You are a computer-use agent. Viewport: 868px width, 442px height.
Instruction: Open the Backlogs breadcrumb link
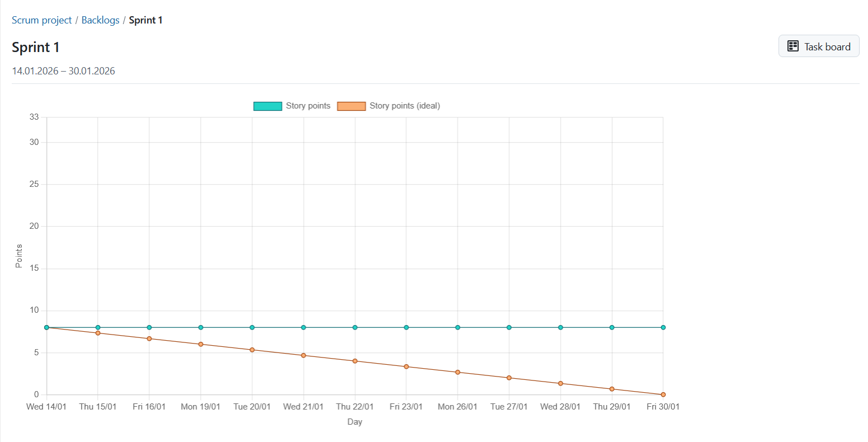[100, 20]
